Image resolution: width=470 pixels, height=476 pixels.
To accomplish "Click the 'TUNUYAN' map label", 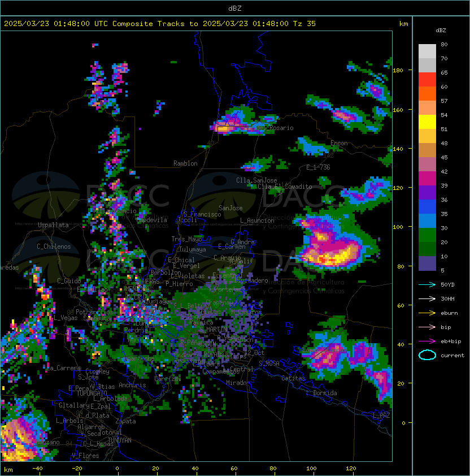I will (120, 440).
